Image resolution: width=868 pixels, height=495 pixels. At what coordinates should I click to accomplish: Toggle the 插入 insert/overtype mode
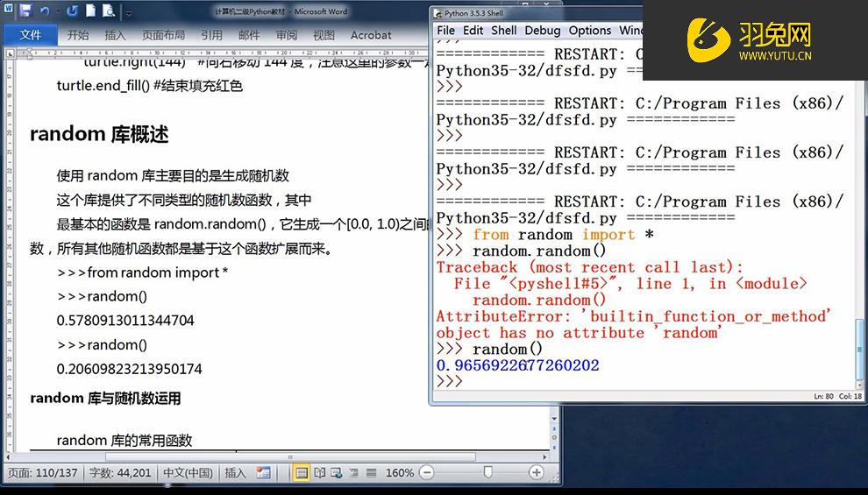[235, 473]
